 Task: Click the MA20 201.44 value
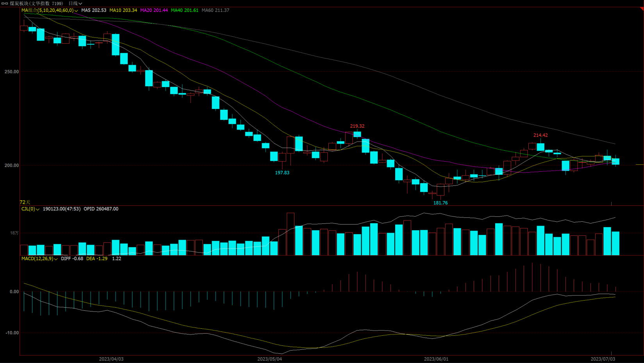[154, 11]
